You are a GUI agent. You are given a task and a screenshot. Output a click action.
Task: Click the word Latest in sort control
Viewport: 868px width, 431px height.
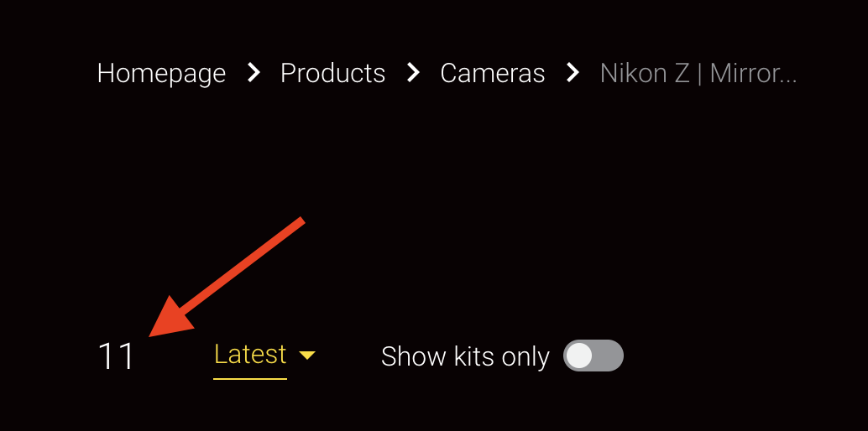coord(250,354)
